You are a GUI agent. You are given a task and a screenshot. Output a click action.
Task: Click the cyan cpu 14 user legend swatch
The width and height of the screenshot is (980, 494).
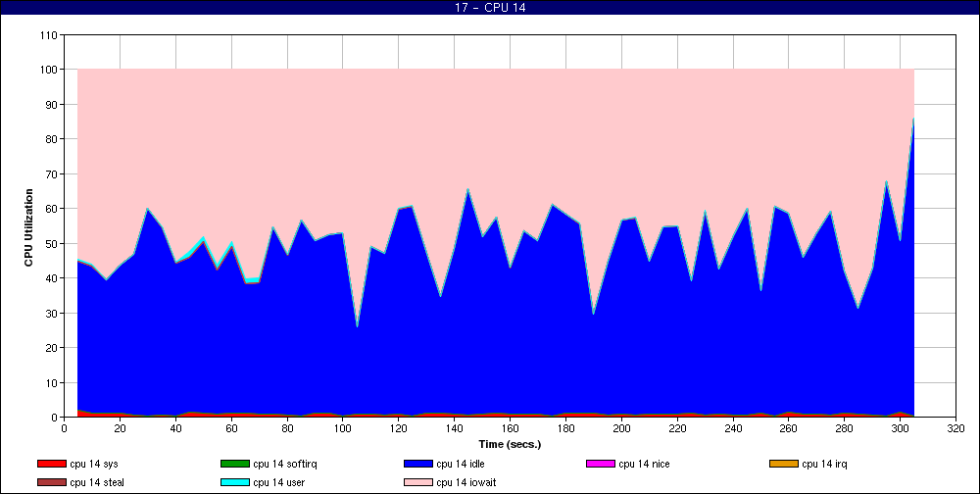(x=234, y=483)
